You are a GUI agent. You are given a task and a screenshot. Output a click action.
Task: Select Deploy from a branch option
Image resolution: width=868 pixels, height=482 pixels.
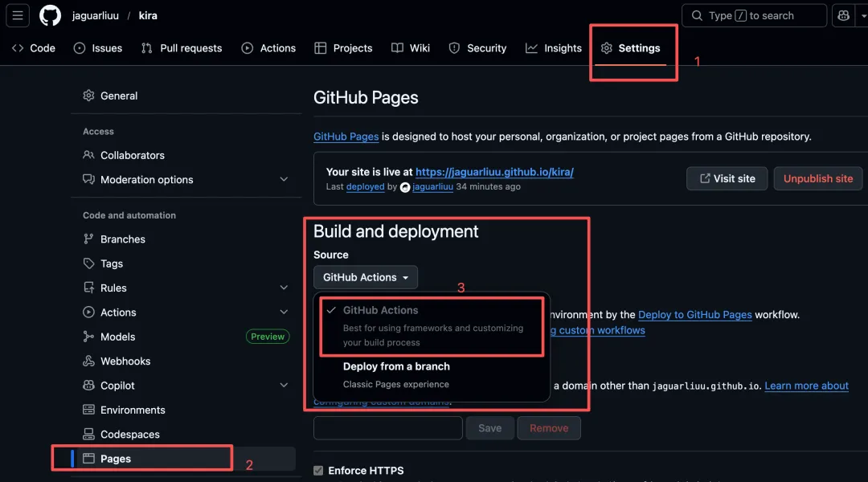432,374
